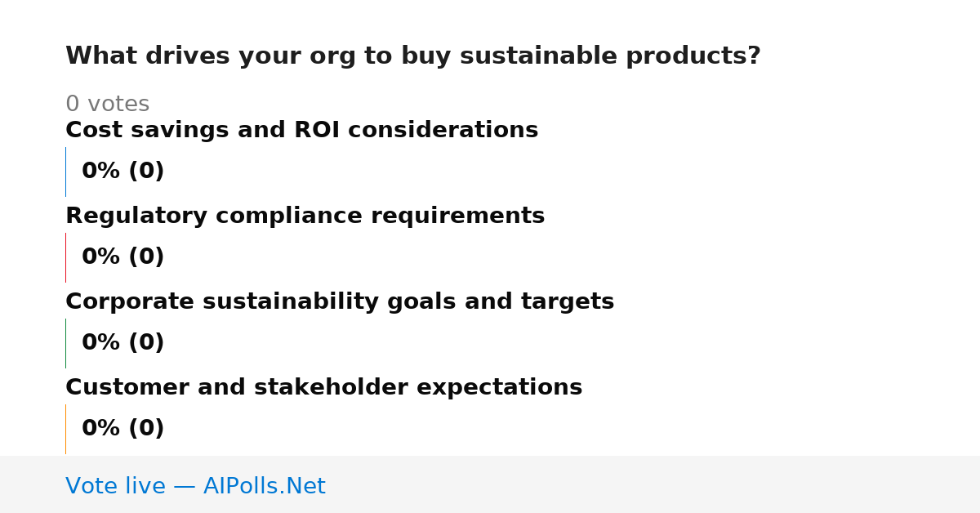Click the blue bar under Cost savings
980x513 pixels.
pyautogui.click(x=65, y=172)
